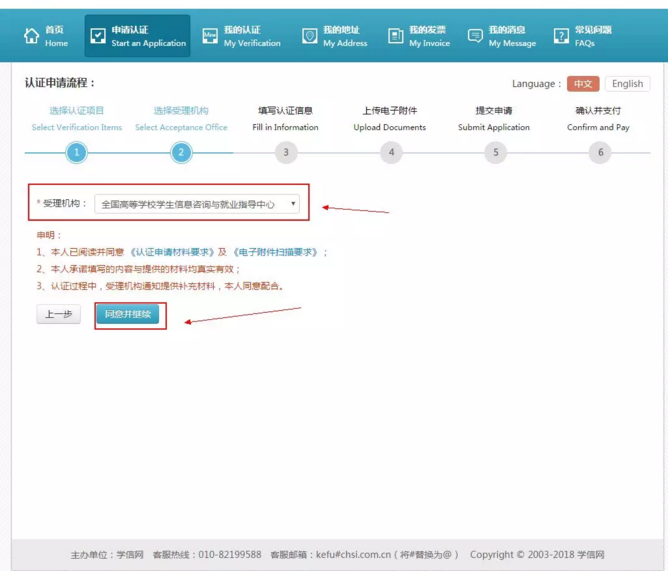Click the My Verification icon
668x573 pixels.
click(x=210, y=37)
